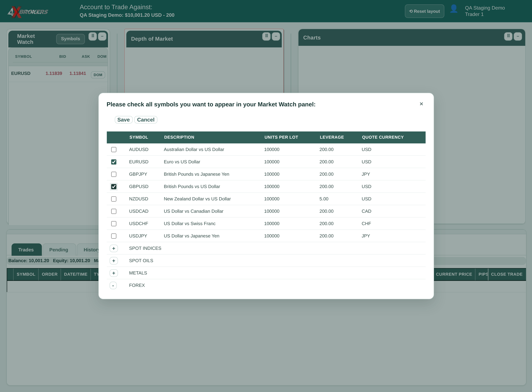Click the British Pounds vs Japanese Yen description
This screenshot has height=392, width=532.
tap(197, 174)
